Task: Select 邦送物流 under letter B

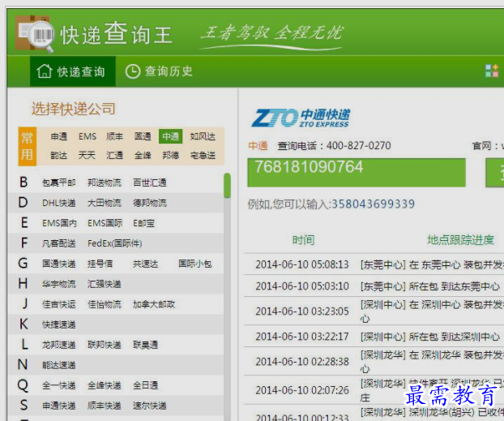Action: 105,183
